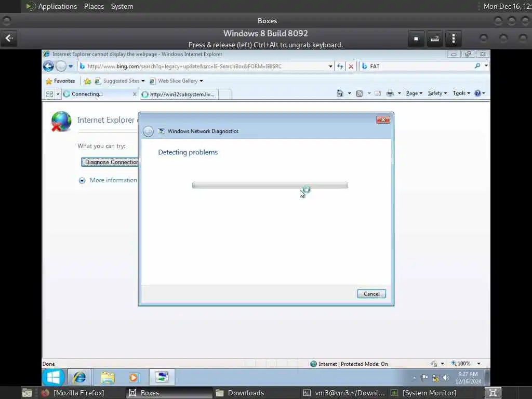Open the System menu in top panel
The image size is (532, 399).
pyautogui.click(x=122, y=6)
